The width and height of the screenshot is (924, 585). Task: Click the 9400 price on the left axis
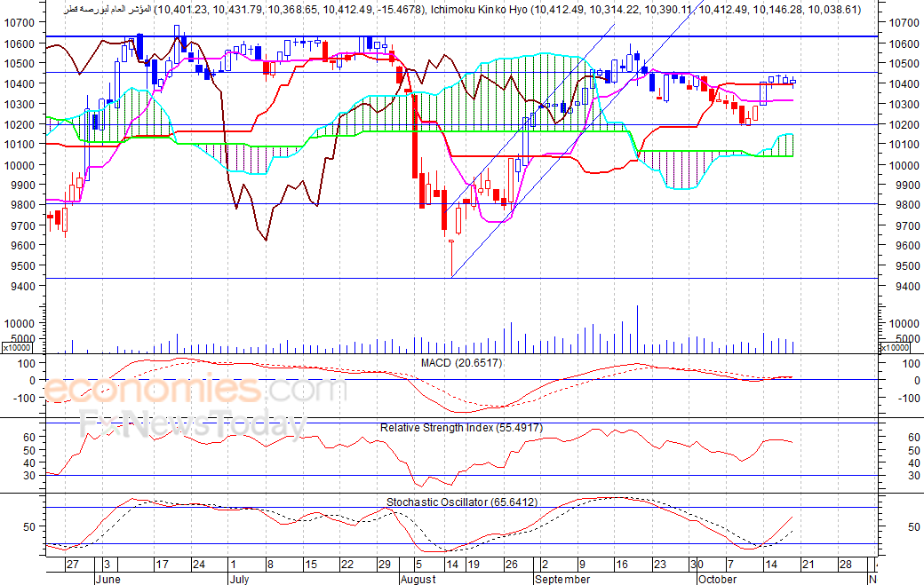(x=20, y=286)
